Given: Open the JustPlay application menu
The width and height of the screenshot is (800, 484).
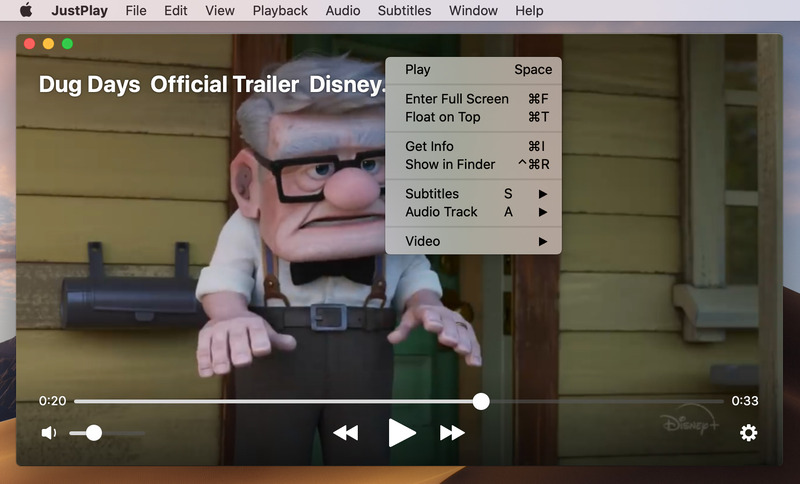Looking at the screenshot, I should 80,10.
